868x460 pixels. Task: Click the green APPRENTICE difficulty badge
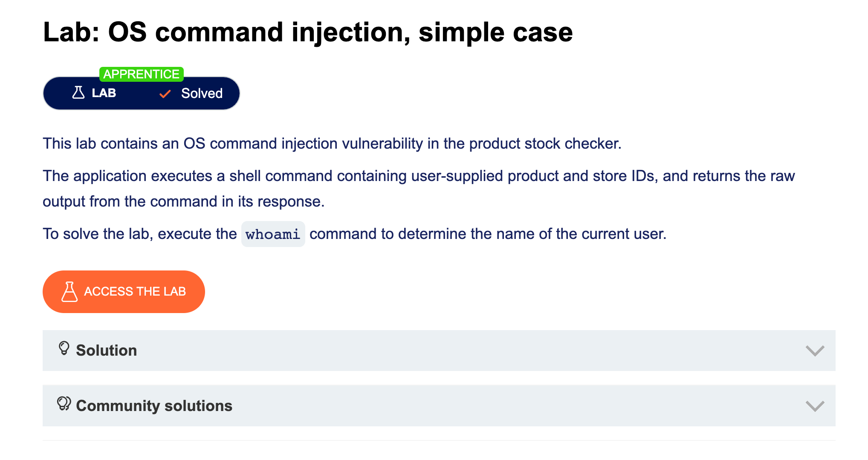coord(141,74)
